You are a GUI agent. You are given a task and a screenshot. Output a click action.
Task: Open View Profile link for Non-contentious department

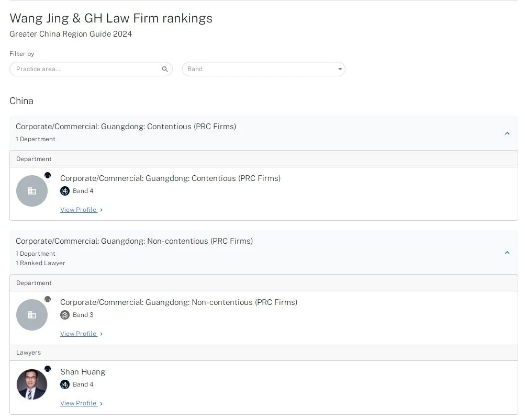tap(81, 334)
